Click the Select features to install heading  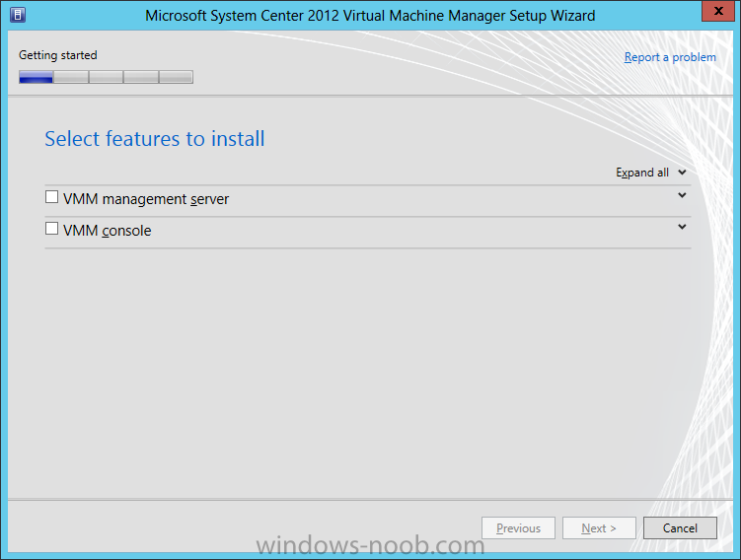coord(155,139)
